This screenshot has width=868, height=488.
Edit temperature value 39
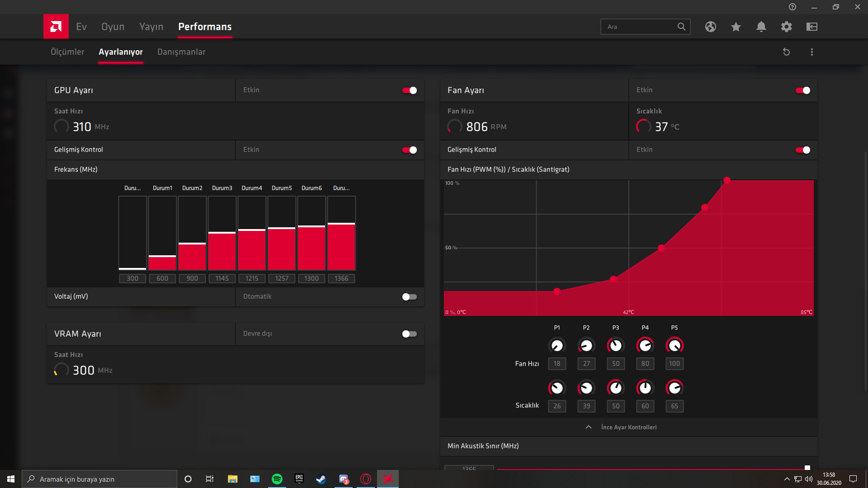586,406
